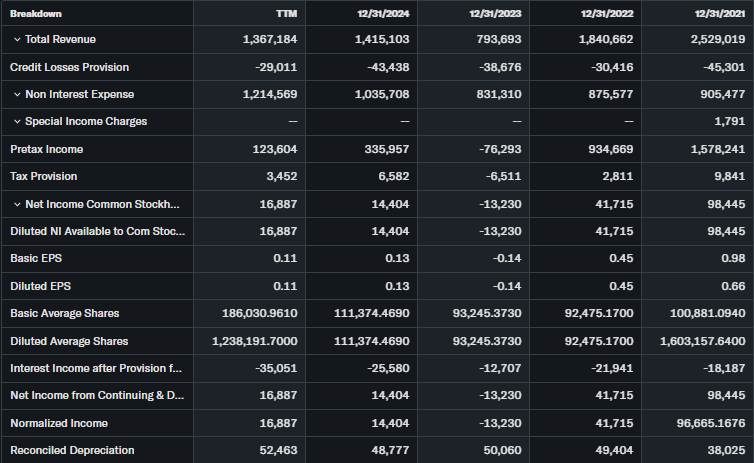Select the Credit Losses Provision row label
This screenshot has width=754, height=463.
[69, 67]
